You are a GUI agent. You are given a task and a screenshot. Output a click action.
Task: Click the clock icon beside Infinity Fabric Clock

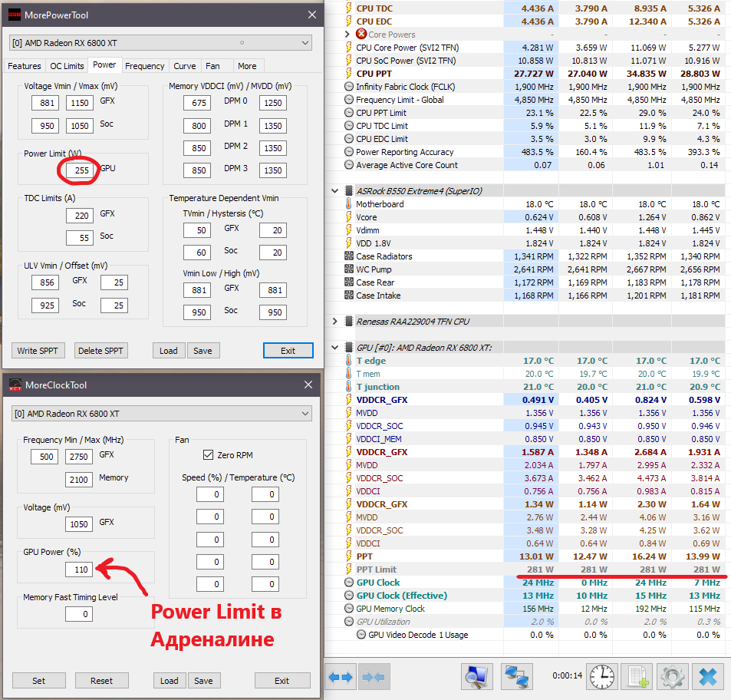(349, 86)
